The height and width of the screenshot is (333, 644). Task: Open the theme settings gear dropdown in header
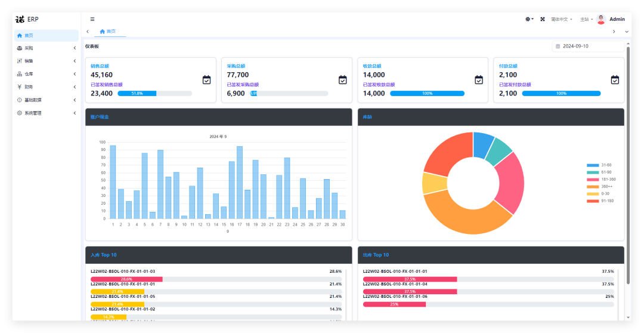[529, 19]
